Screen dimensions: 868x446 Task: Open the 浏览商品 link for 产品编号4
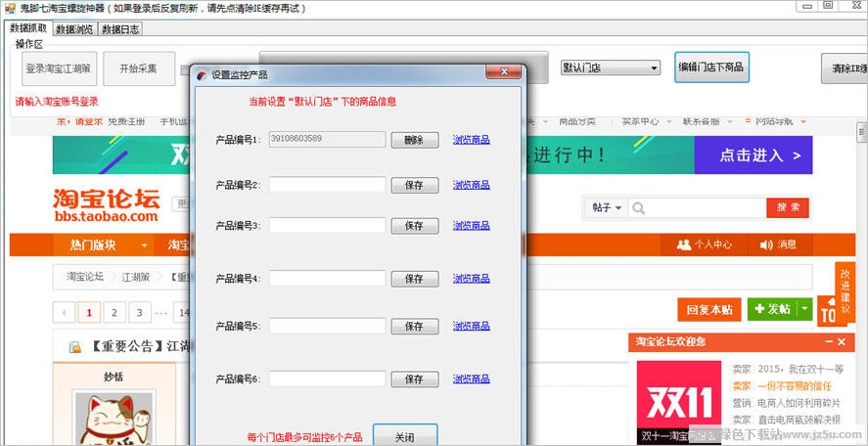click(471, 279)
